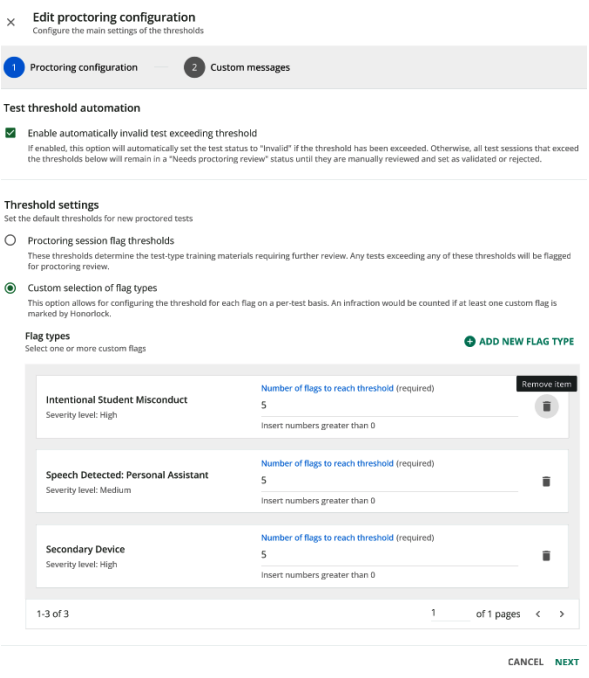Viewport: 589px width, 678px height.
Task: Edit threshold number for Intentional Student Misconduct
Action: click(x=389, y=406)
